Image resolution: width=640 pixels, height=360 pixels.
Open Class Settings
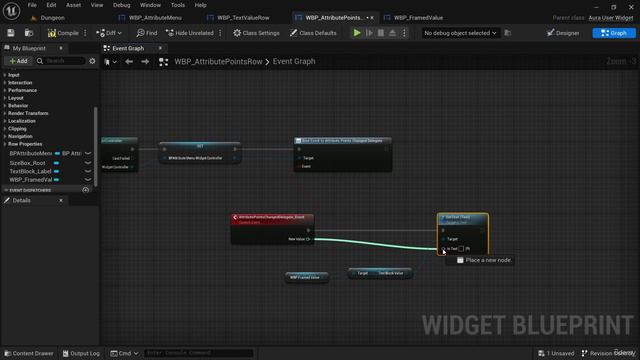pyautogui.click(x=256, y=33)
